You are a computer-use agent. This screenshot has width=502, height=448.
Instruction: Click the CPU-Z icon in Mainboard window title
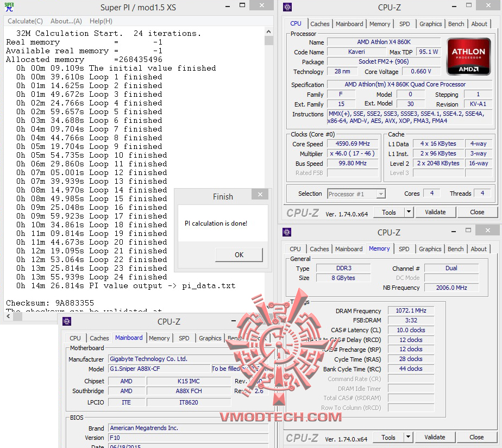(x=67, y=321)
